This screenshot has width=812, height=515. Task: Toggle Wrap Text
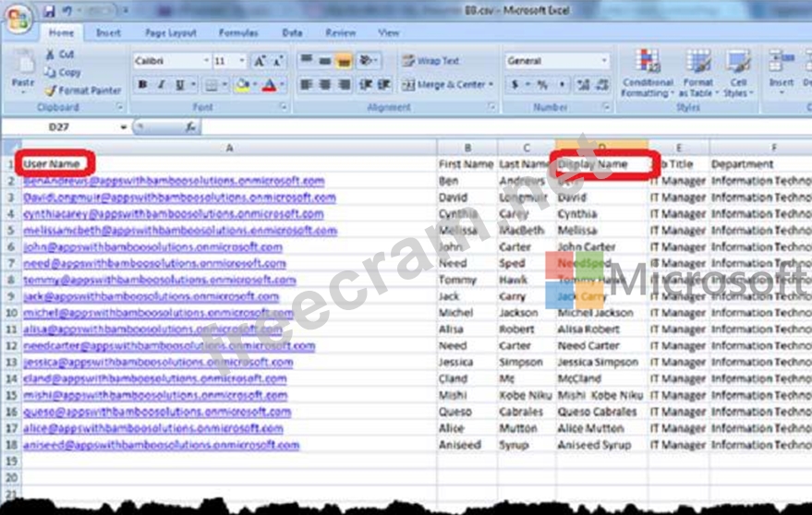point(430,61)
